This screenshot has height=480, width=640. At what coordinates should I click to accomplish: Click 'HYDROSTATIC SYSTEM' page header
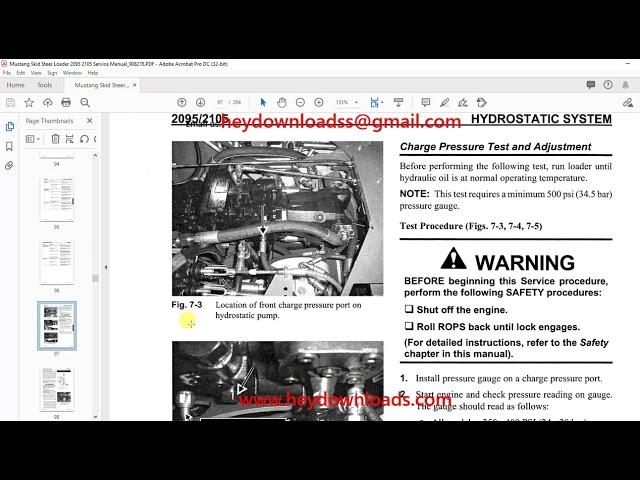541,119
